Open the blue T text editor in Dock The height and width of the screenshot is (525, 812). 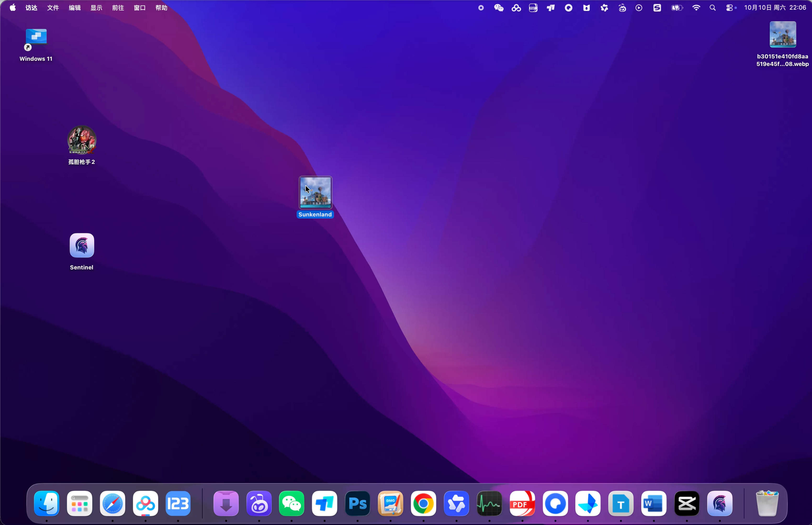pyautogui.click(x=621, y=504)
